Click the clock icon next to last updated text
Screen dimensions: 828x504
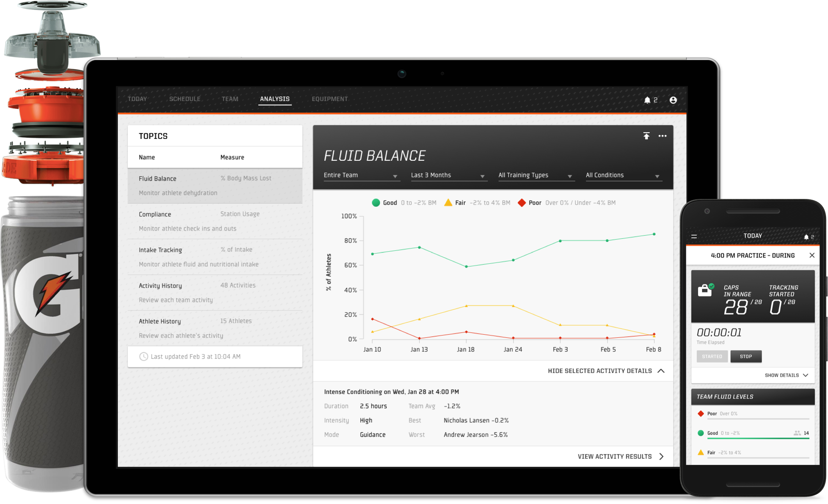[143, 356]
